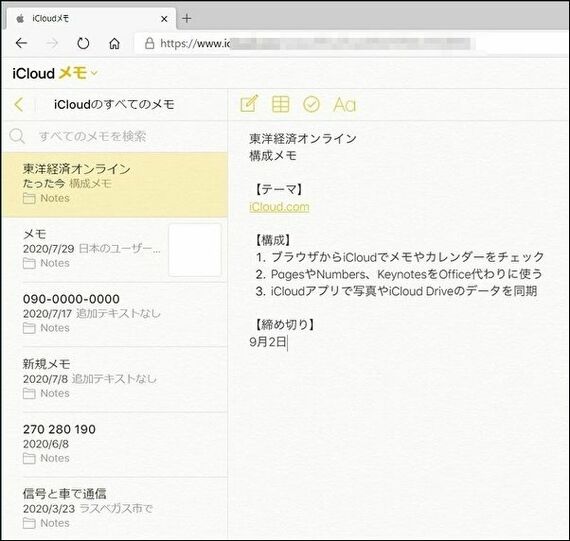Reload the page with the refresh icon
This screenshot has width=570, height=541.
[x=83, y=44]
